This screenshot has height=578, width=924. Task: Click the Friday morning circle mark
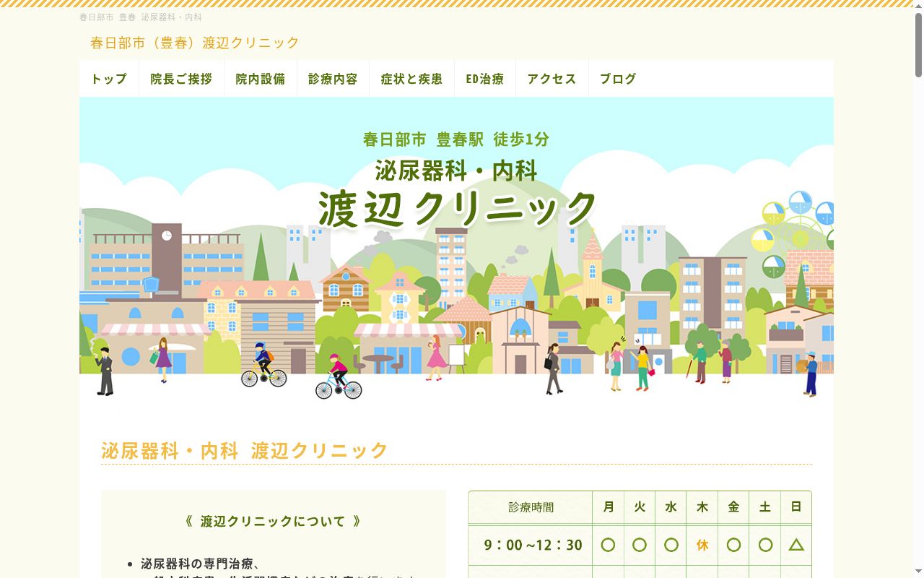733,545
